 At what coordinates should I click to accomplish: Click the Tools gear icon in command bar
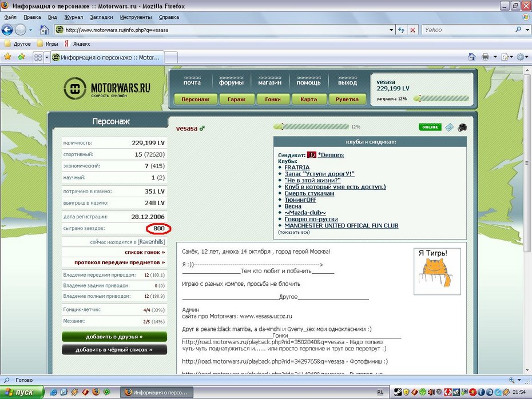click(520, 57)
